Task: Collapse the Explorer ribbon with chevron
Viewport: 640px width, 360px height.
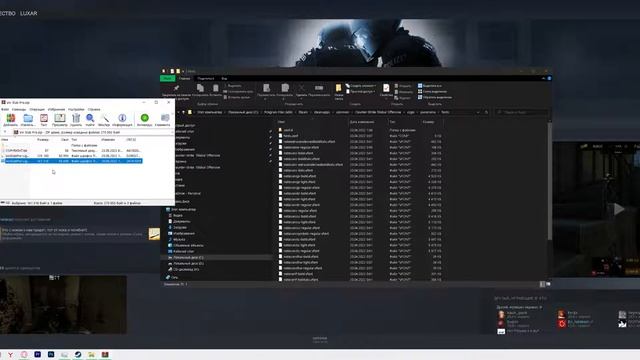Action: 543,78
